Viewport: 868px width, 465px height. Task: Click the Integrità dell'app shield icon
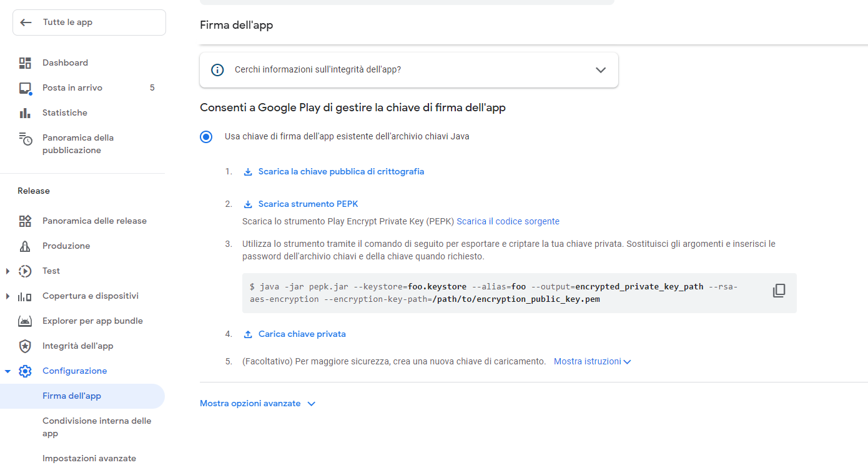25,346
